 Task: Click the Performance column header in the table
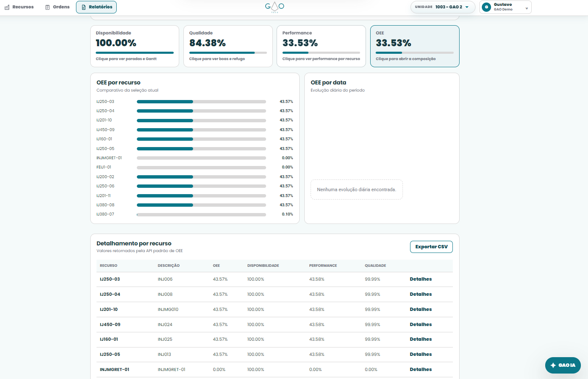(323, 266)
